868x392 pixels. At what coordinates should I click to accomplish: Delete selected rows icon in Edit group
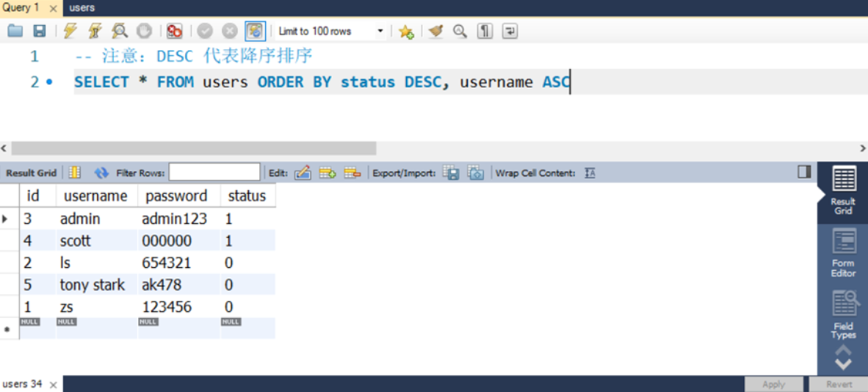[x=352, y=173]
